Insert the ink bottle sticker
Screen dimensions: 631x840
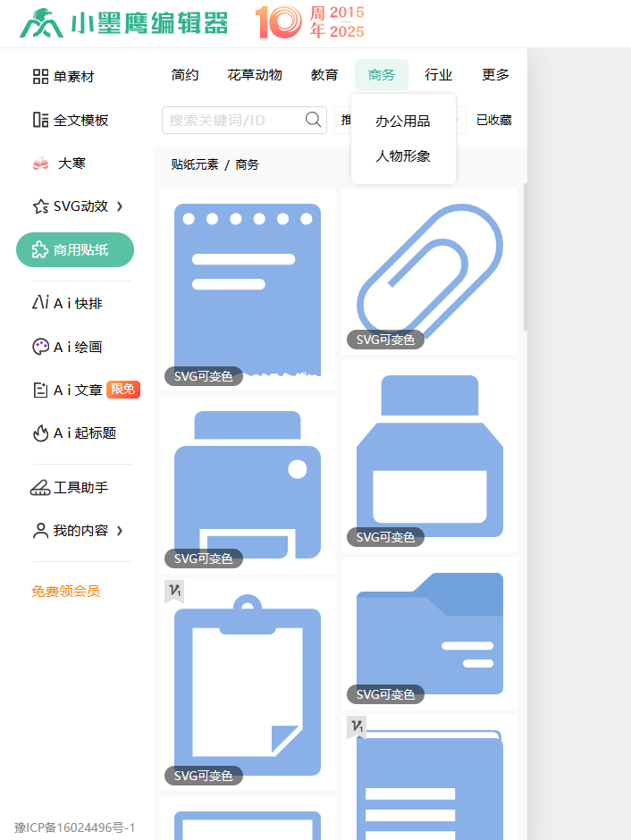click(429, 457)
